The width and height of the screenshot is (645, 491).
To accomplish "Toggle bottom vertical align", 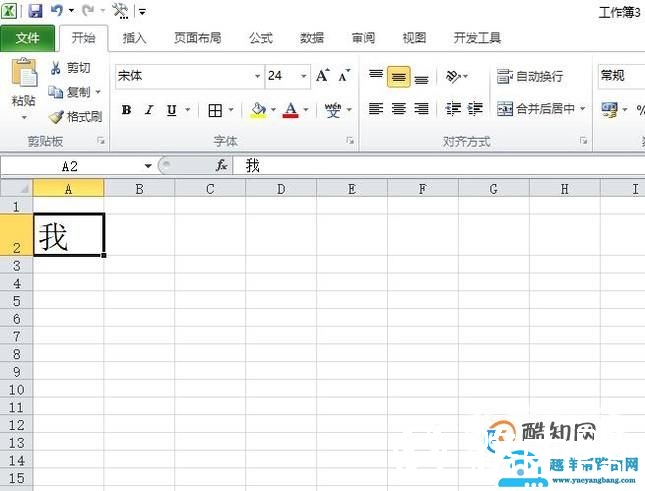I will tap(421, 77).
